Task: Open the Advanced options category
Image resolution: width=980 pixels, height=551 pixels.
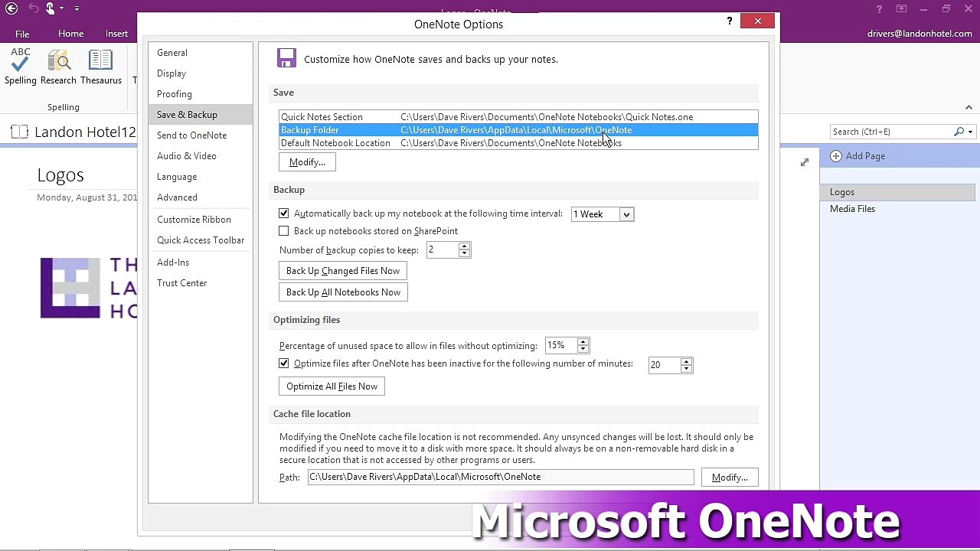Action: pyautogui.click(x=201, y=197)
